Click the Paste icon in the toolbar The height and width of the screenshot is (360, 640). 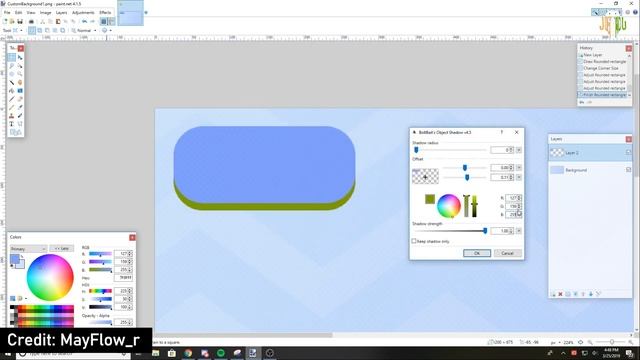pyautogui.click(x=58, y=21)
